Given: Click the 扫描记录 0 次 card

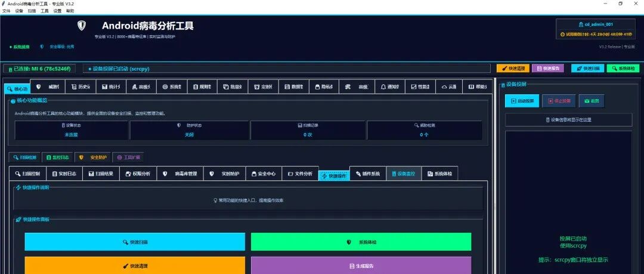Looking at the screenshot, I should (308, 130).
